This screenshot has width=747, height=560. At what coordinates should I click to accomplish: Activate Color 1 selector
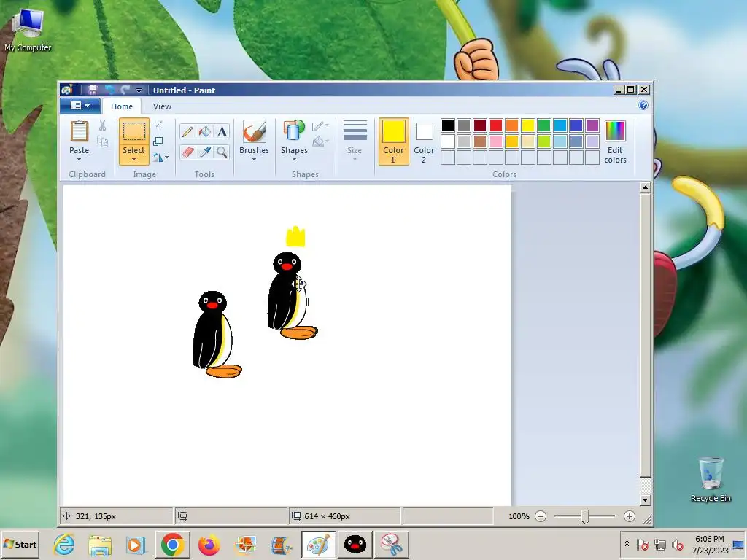(x=393, y=141)
